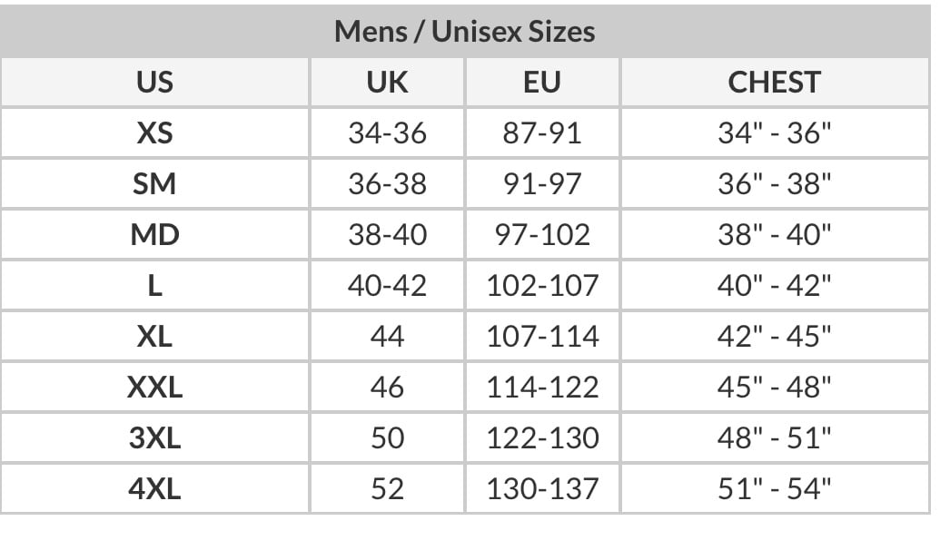Select the US column header
This screenshot has height=560, width=950.
pyautogui.click(x=154, y=83)
